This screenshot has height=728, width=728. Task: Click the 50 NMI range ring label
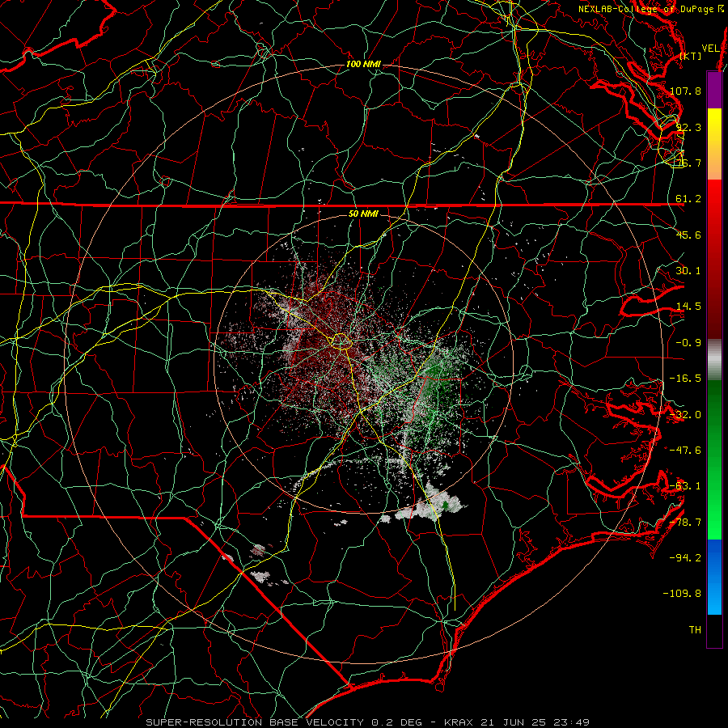click(363, 214)
